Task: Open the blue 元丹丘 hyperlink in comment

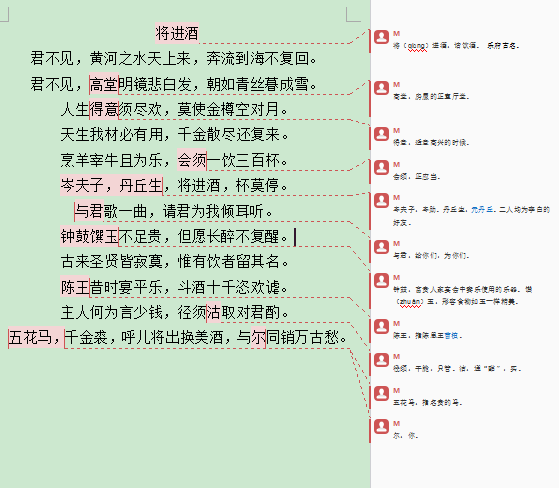Action: 482,210
